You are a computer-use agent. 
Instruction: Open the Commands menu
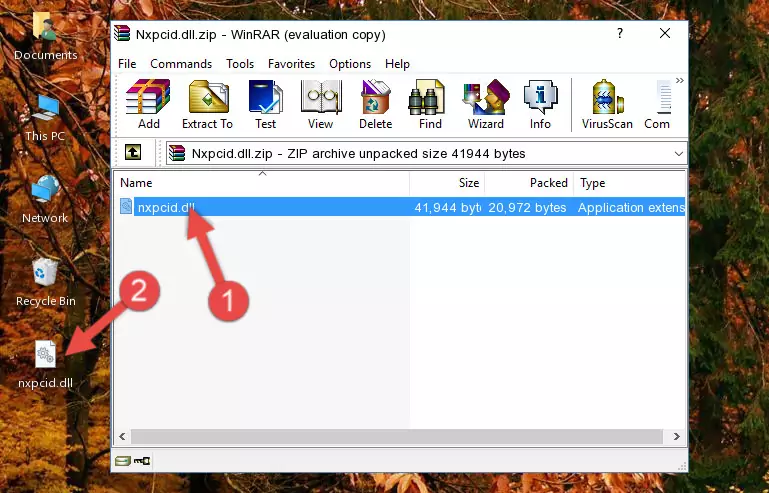181,64
